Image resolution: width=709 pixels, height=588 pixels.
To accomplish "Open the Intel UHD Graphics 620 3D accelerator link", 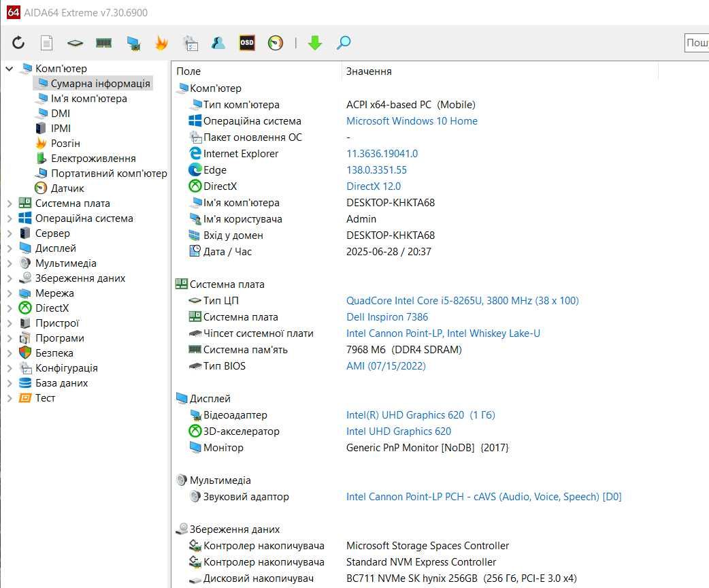I will (398, 431).
